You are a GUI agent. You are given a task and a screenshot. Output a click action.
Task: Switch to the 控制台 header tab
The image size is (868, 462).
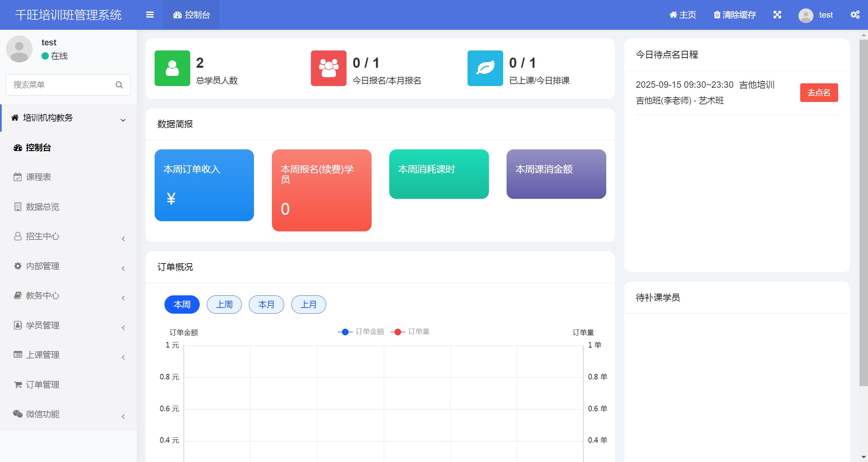192,15
